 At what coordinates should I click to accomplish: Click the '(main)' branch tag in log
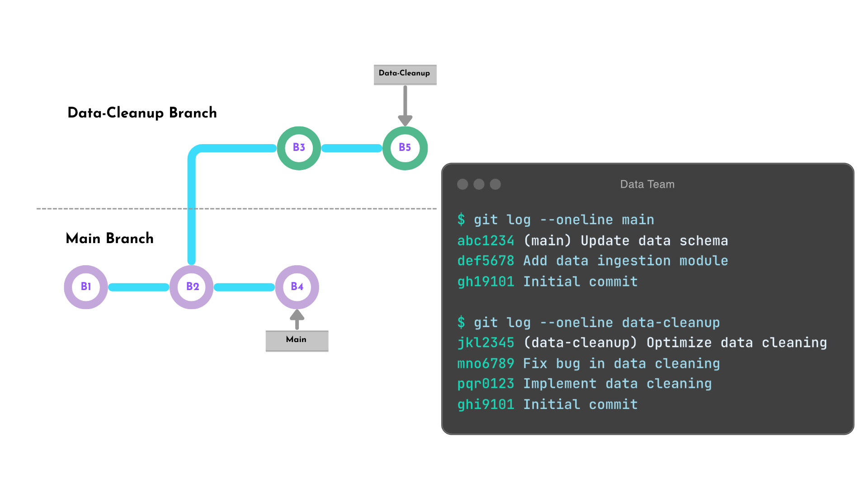coord(547,240)
